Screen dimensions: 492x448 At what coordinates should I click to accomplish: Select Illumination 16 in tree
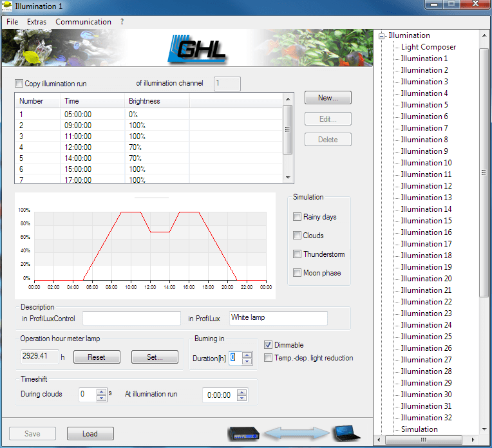point(426,232)
